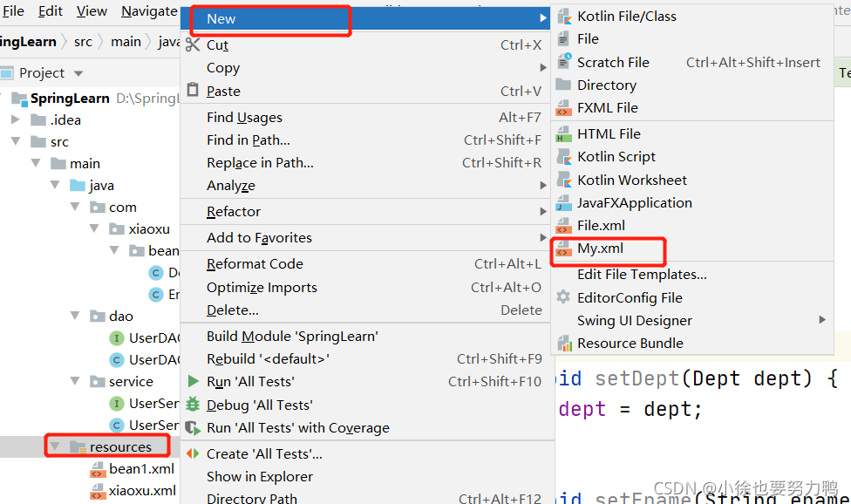Click the Resource Bundle icon
851x504 pixels.
pos(564,343)
